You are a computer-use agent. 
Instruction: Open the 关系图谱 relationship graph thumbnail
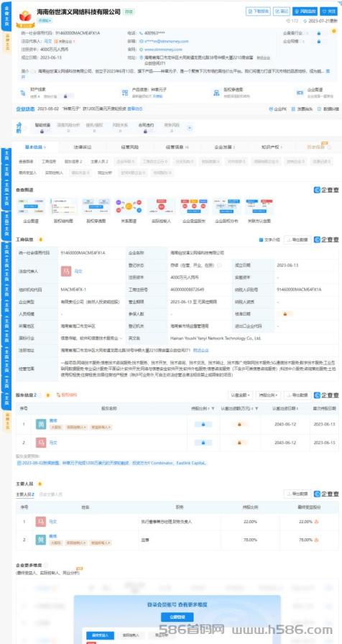tap(129, 207)
